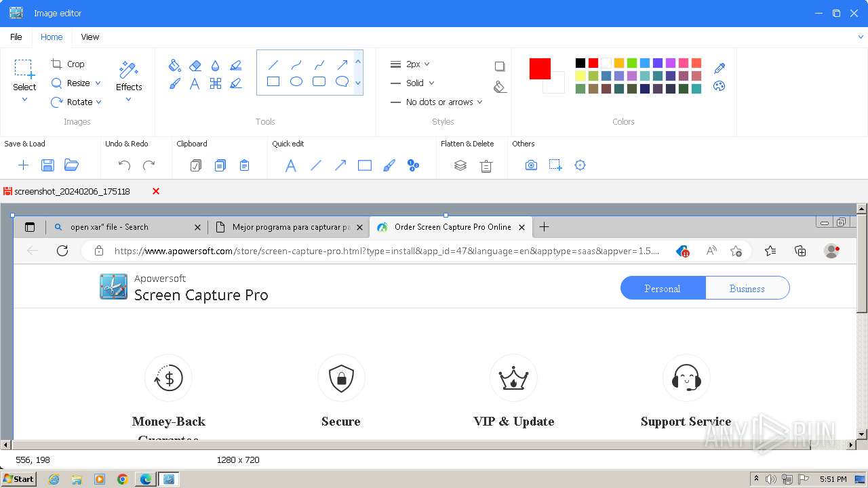Click the Business button in captured page
This screenshot has height=488, width=868.
(x=747, y=288)
